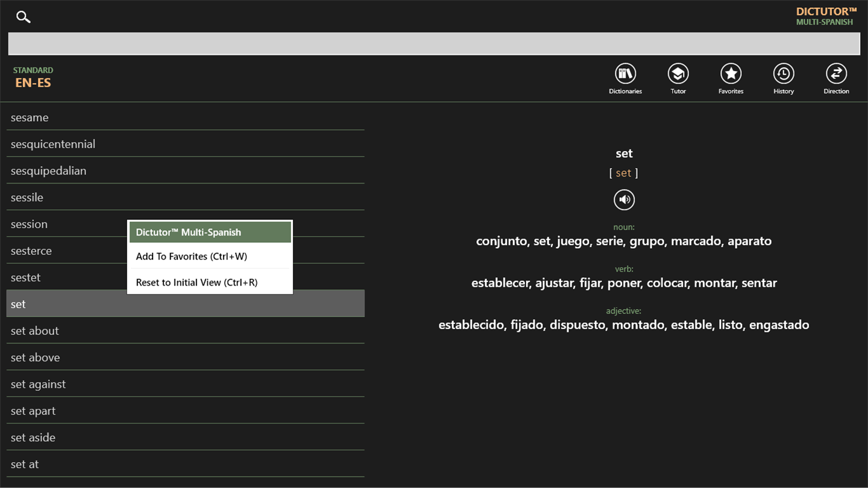868x488 pixels.
Task: Click the search magnifier icon
Action: tap(23, 17)
